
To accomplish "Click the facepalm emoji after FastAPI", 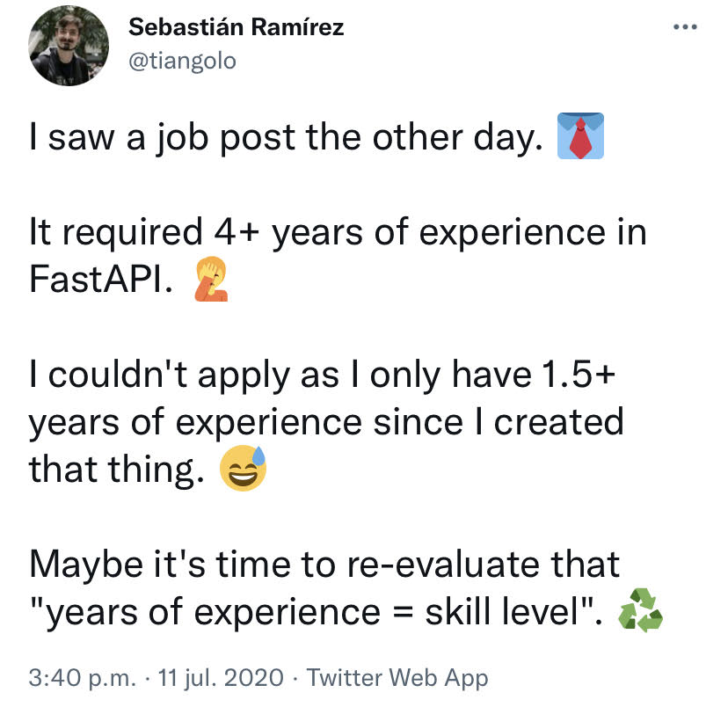I will [x=211, y=279].
